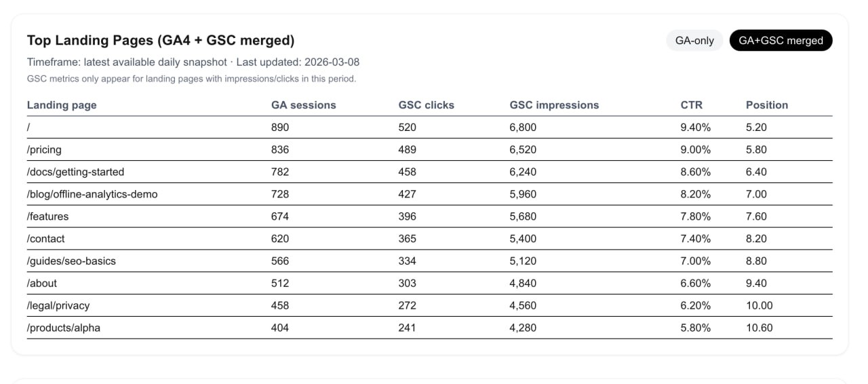Sort by the CTR column header
This screenshot has height=384, width=868.
[x=691, y=105]
